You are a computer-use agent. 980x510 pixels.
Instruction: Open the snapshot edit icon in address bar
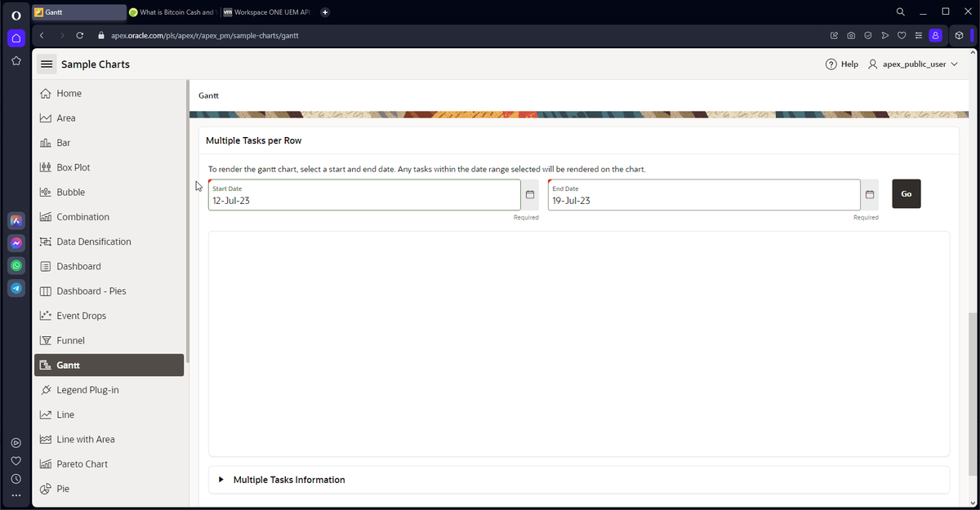click(834, 35)
